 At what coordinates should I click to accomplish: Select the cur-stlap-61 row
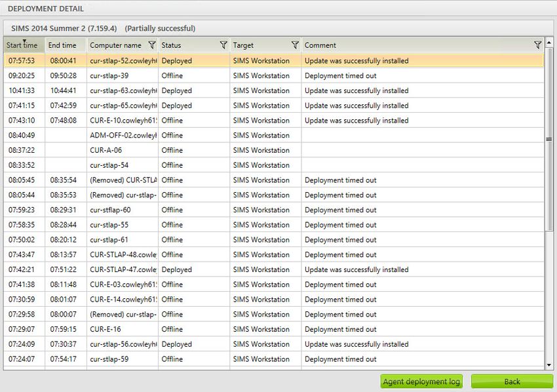(274, 240)
